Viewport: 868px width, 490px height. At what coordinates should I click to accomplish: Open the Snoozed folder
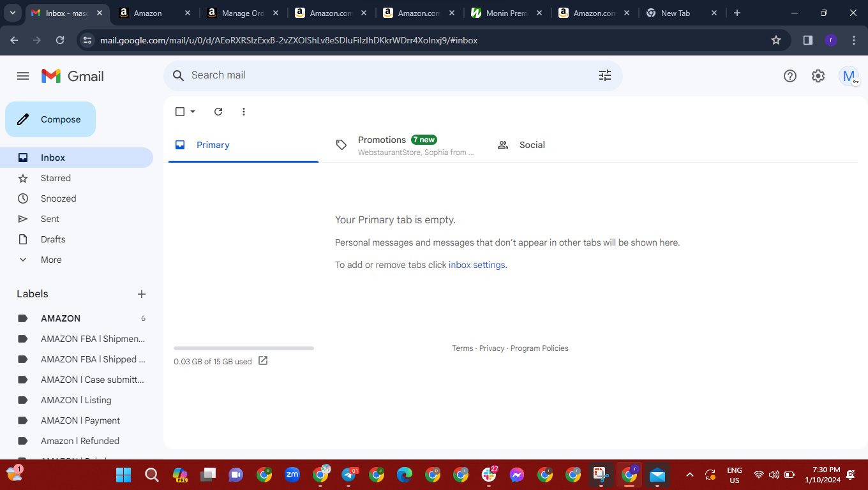pos(77,198)
